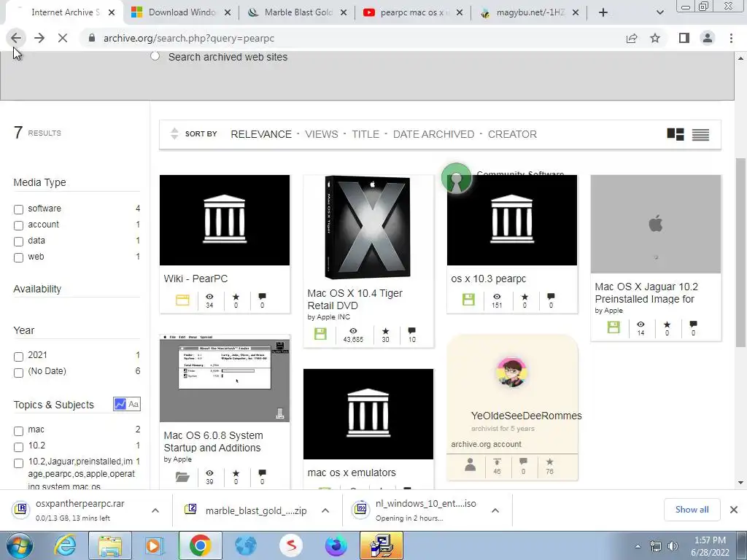Click Show all downloads button
Image resolution: width=747 pixels, height=560 pixels.
(x=692, y=510)
